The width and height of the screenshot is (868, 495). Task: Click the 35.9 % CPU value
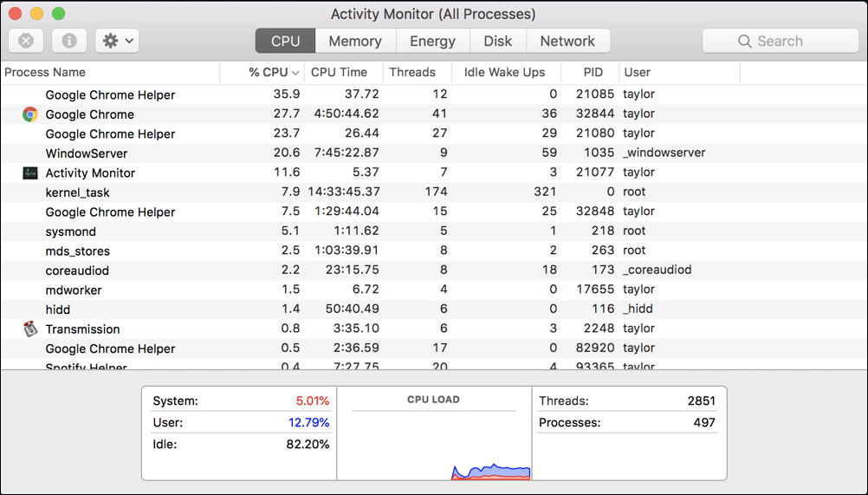click(287, 94)
